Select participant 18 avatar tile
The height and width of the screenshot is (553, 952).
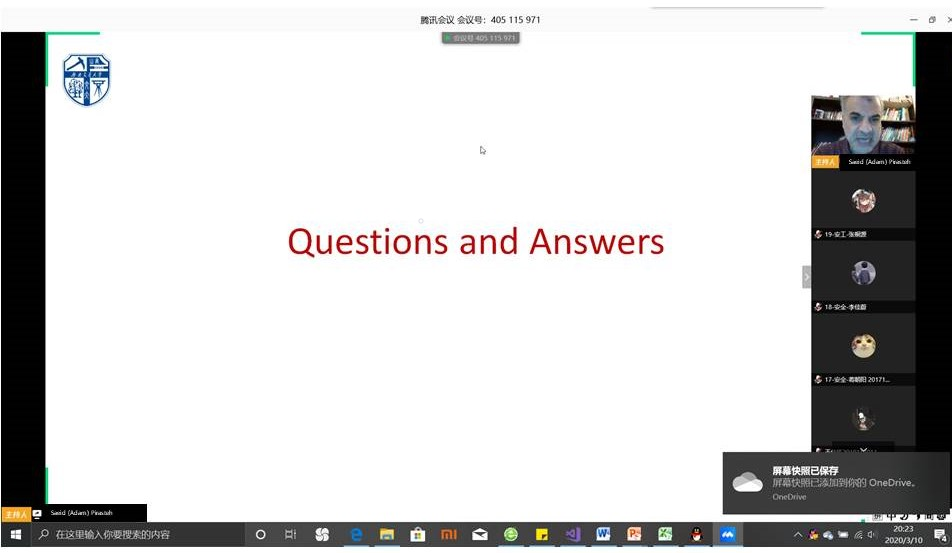click(x=863, y=273)
